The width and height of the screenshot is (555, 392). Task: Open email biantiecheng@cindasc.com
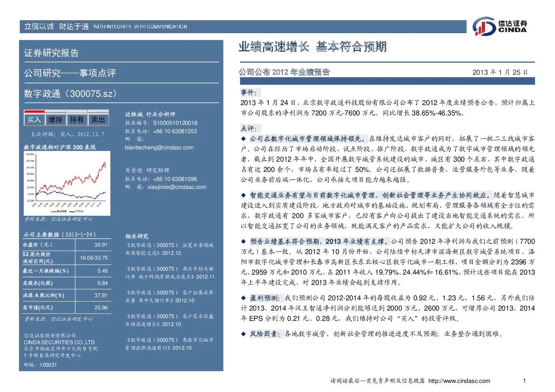pos(159,147)
